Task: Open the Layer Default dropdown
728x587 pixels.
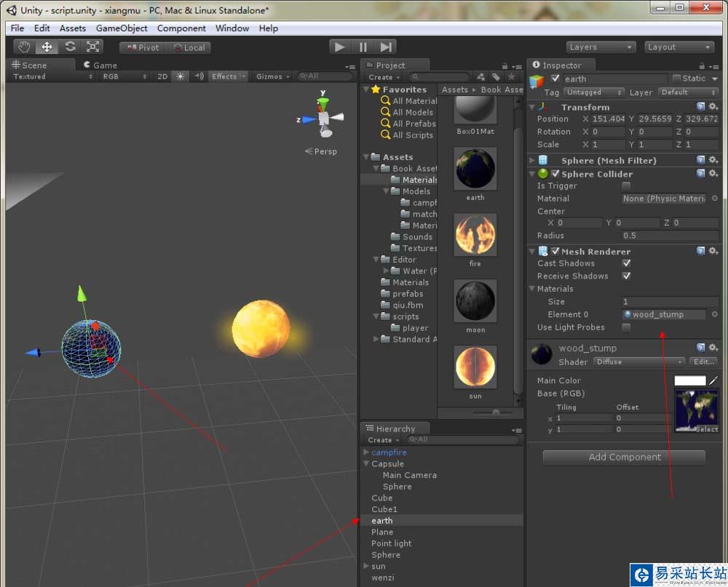Action: tap(688, 92)
